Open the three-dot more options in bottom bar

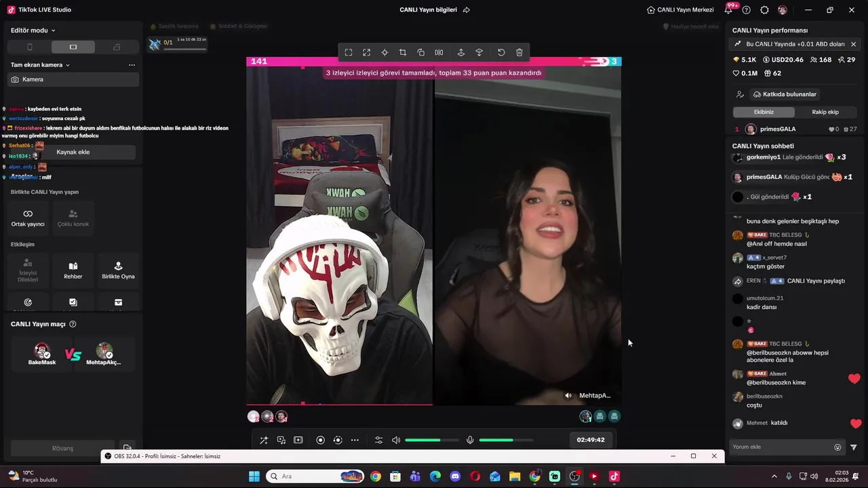point(355,440)
